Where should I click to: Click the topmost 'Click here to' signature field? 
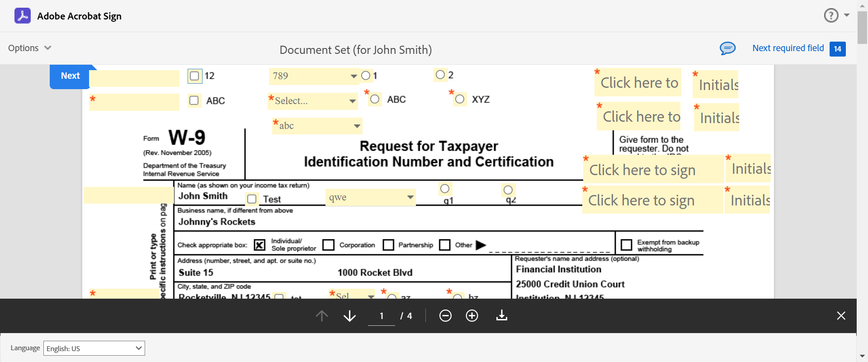[638, 82]
